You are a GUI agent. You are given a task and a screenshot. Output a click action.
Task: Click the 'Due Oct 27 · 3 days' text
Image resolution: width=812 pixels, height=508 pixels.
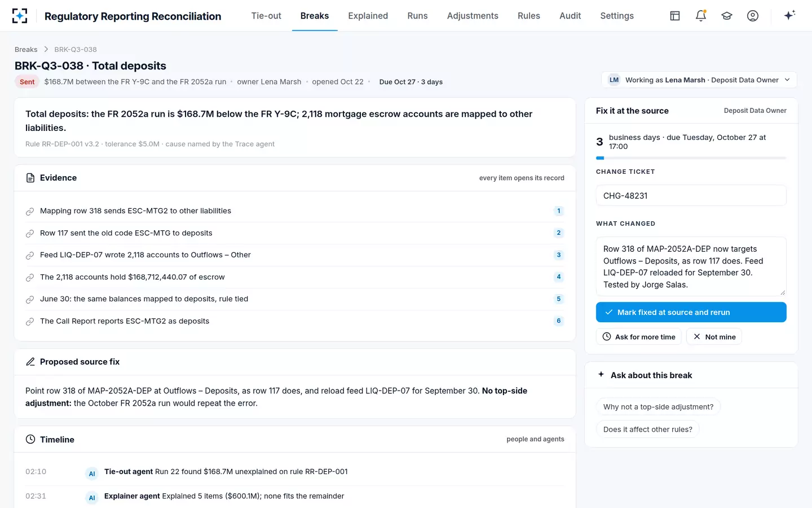[411, 82]
